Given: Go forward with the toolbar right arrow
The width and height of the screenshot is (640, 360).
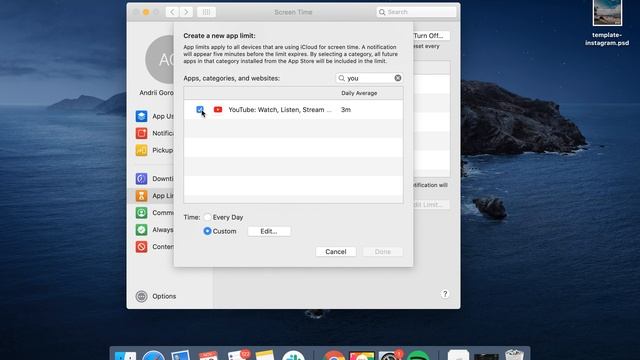Looking at the screenshot, I should click(x=186, y=12).
